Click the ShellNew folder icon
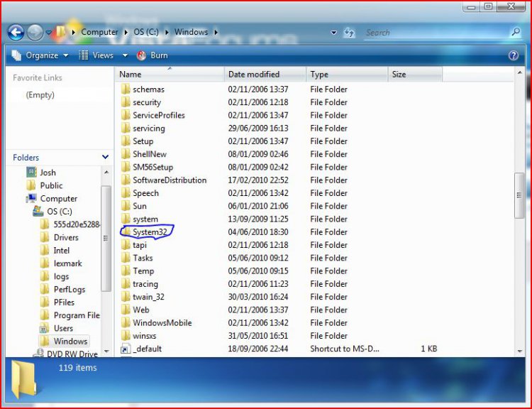The height and width of the screenshot is (409, 532). pos(126,154)
